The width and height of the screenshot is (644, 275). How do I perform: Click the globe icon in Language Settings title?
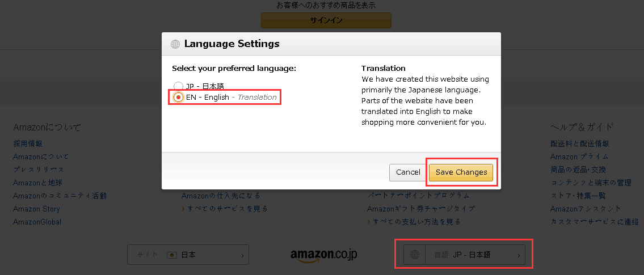[x=175, y=44]
